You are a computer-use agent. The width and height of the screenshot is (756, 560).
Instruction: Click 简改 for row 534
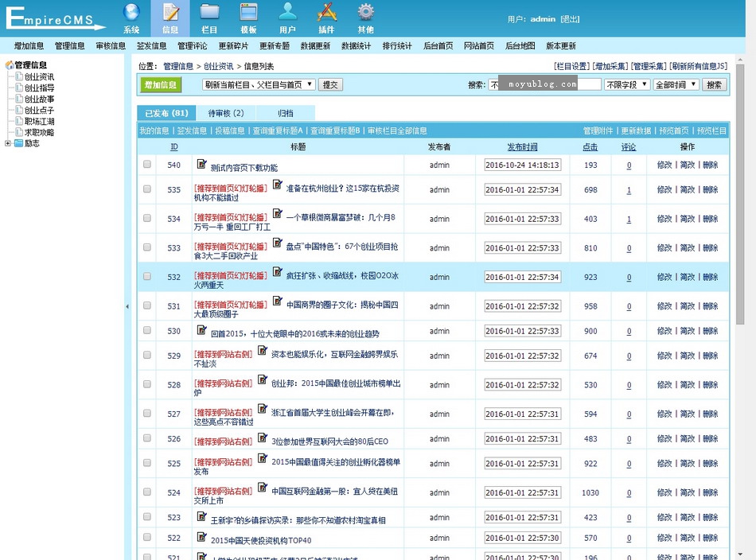(x=688, y=218)
